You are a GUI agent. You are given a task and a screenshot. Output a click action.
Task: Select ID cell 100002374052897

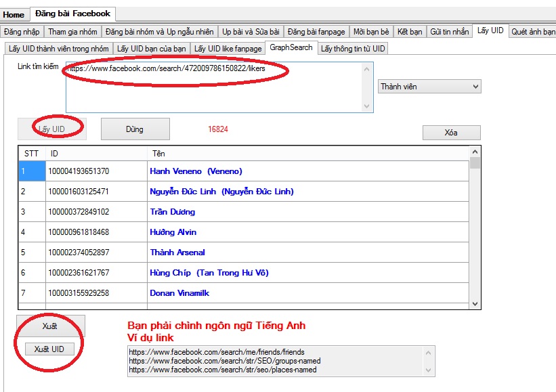pos(96,253)
